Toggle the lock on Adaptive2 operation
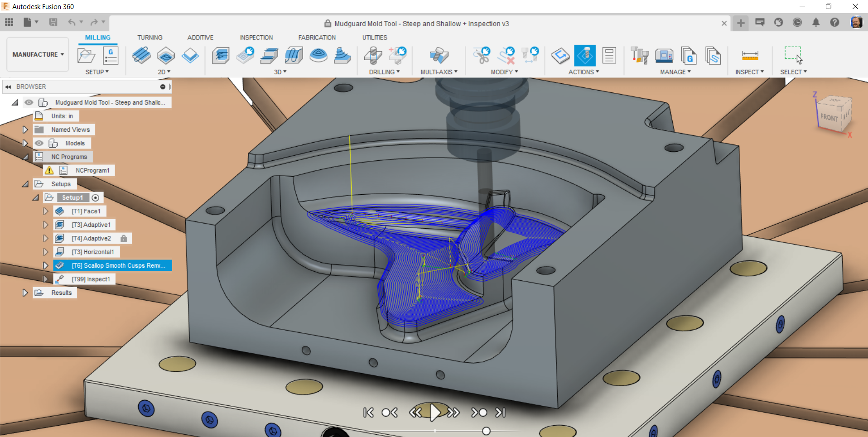The image size is (868, 437). pyautogui.click(x=124, y=238)
